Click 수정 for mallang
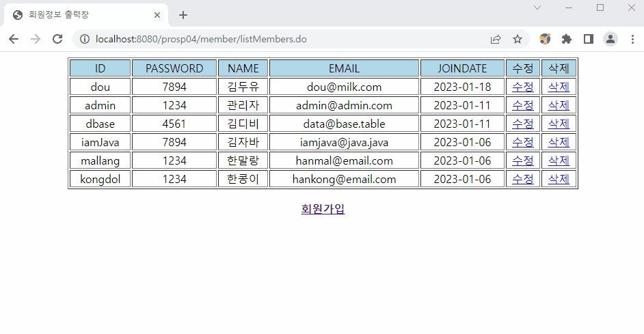The width and height of the screenshot is (644, 334). coord(523,161)
